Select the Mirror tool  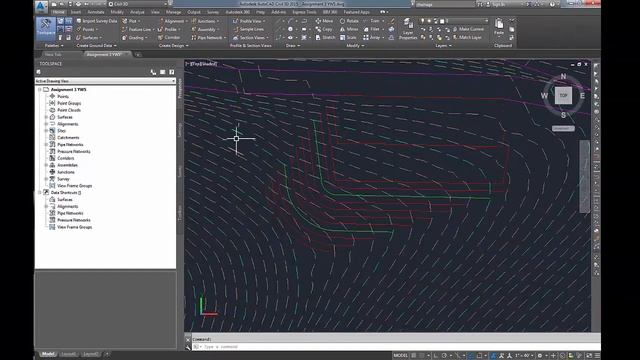349,29
